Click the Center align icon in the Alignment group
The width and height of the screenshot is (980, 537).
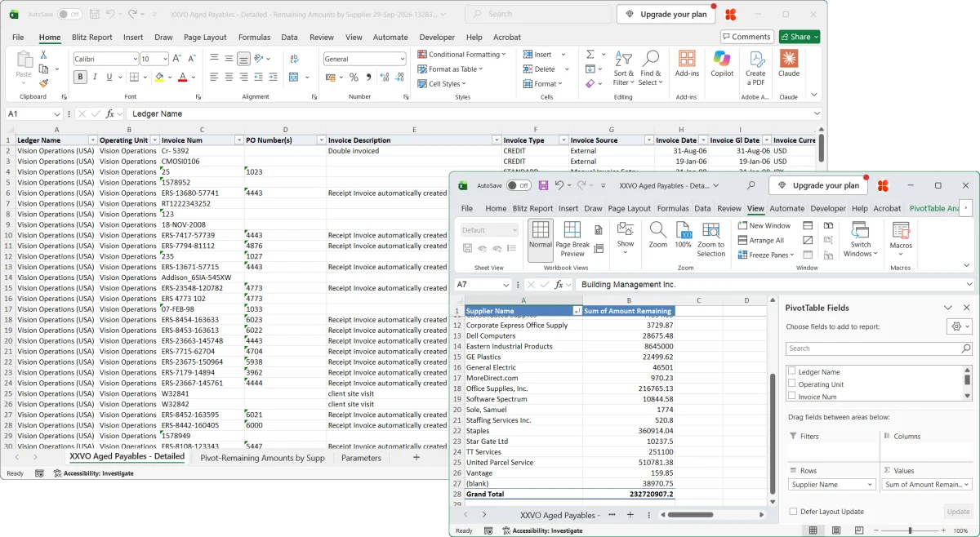tap(229, 77)
